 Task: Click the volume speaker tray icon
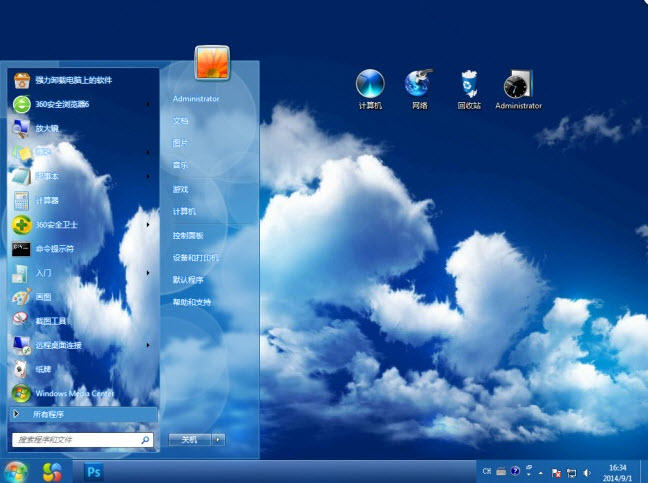tap(587, 473)
